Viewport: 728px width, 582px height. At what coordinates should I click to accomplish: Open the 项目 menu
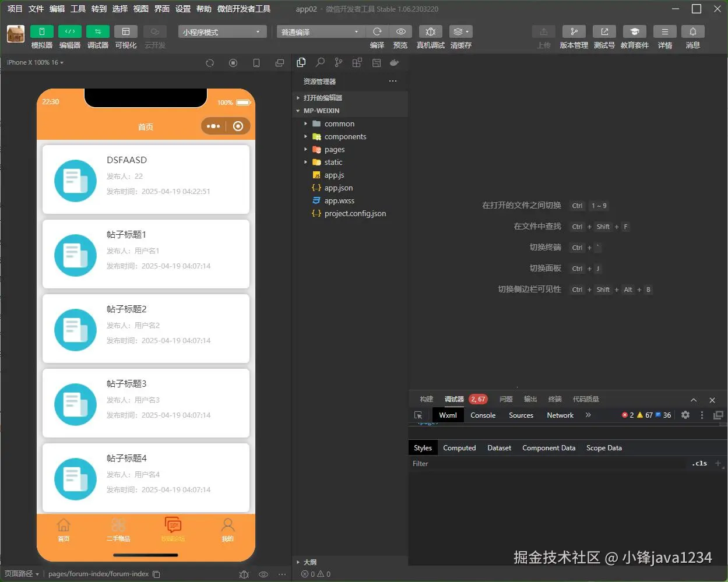tap(15, 9)
